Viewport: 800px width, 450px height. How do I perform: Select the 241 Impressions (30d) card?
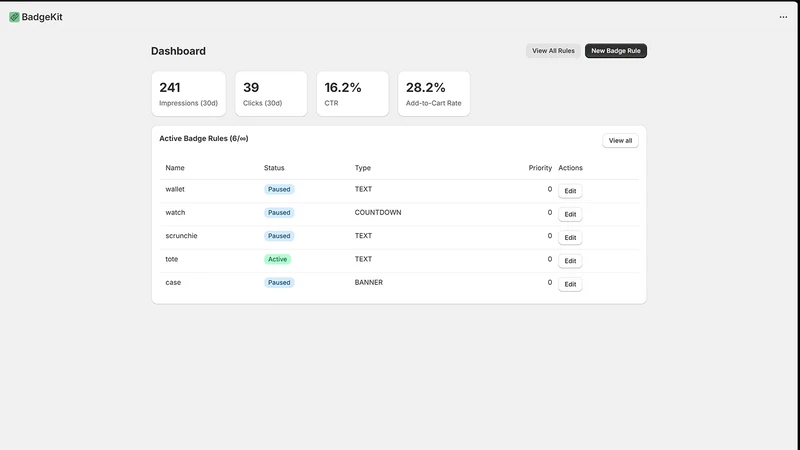pos(189,94)
